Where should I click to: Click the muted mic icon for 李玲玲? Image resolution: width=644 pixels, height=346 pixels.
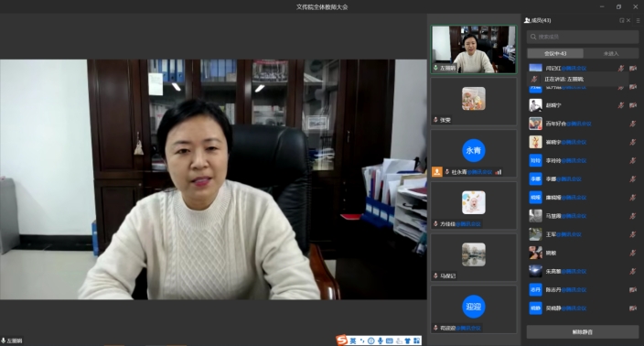click(x=633, y=161)
